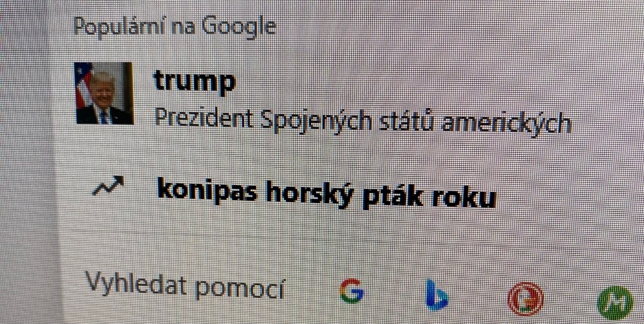Click the stylized blue 'b' logo
This screenshot has height=324, width=644.
(437, 295)
